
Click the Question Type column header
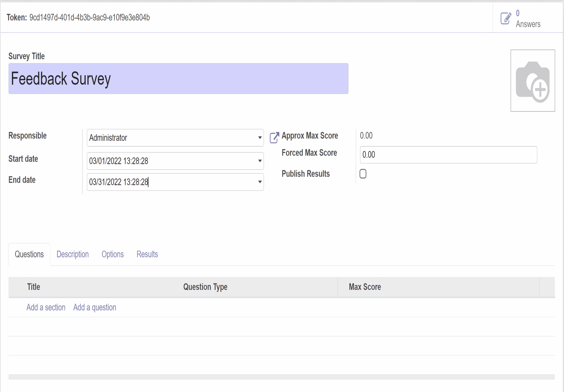click(205, 287)
